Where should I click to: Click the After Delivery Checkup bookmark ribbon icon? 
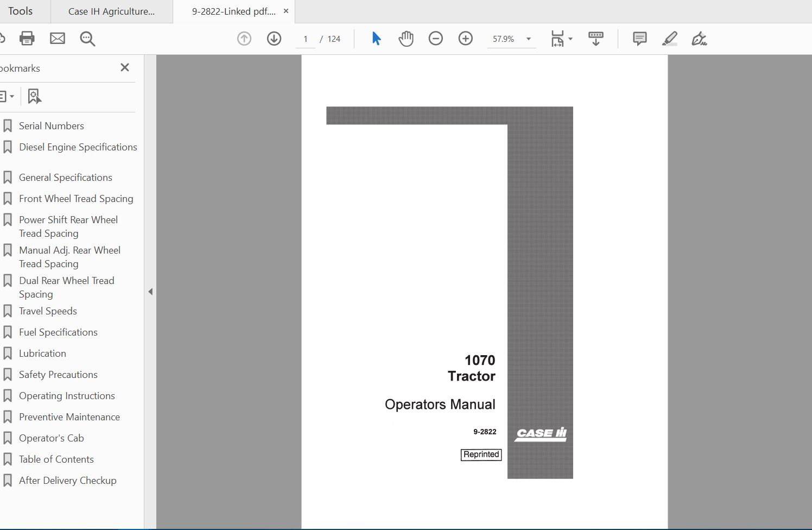point(8,481)
